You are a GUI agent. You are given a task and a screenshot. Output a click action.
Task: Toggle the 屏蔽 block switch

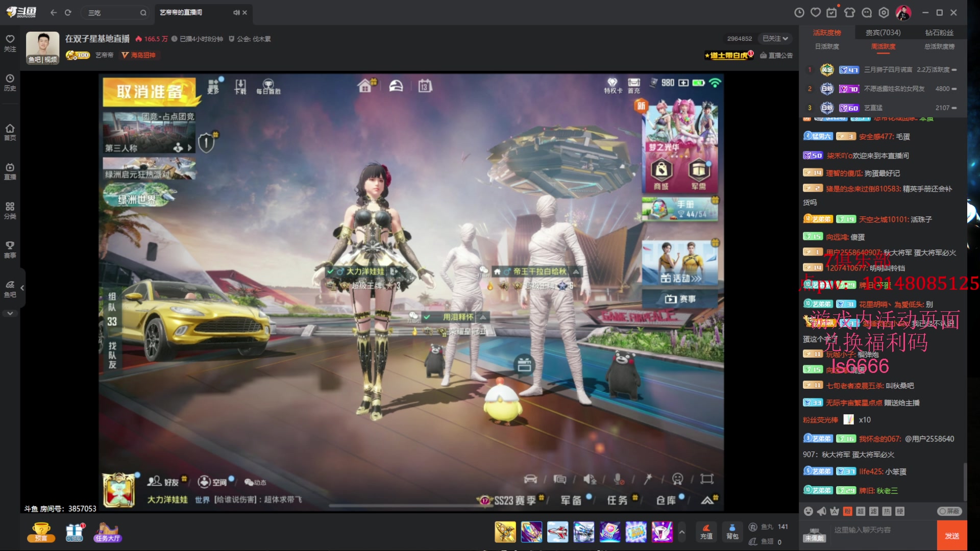tap(949, 511)
